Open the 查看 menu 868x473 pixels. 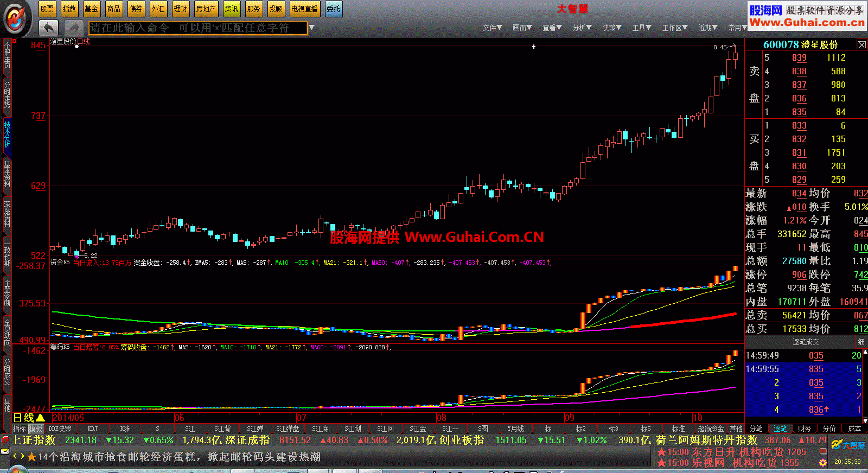[x=552, y=28]
